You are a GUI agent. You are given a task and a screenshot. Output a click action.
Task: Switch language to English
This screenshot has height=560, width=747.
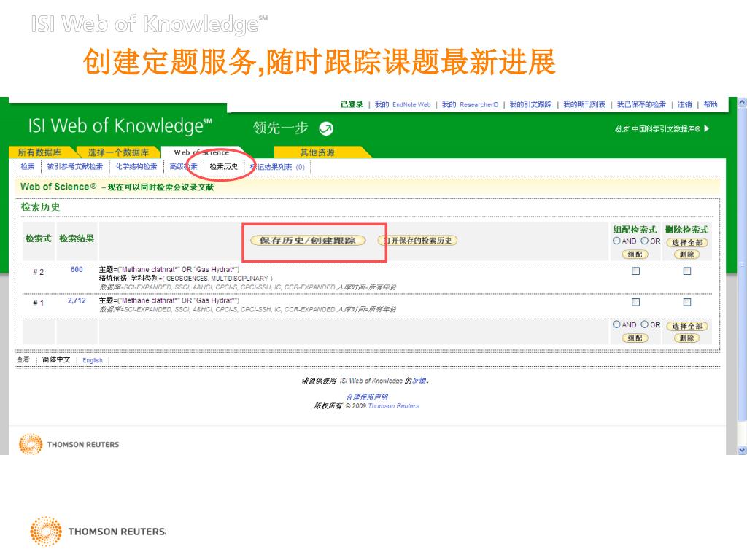pos(93,360)
